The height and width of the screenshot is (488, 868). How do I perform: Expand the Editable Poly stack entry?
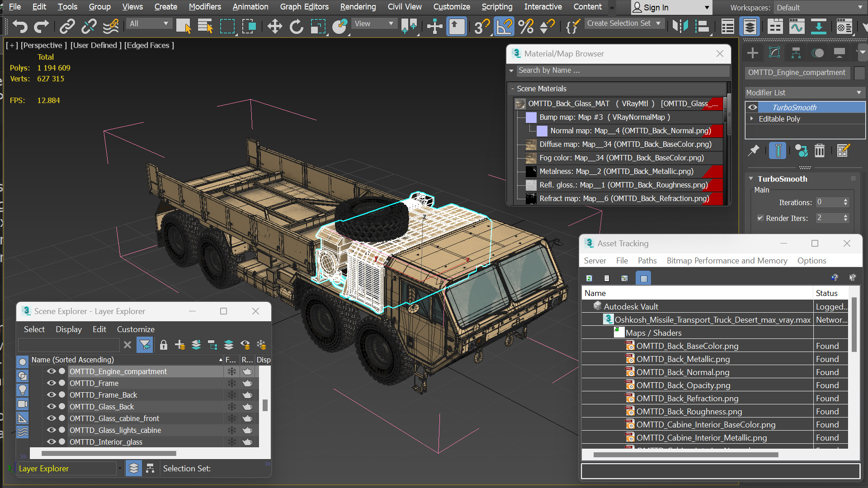click(752, 118)
